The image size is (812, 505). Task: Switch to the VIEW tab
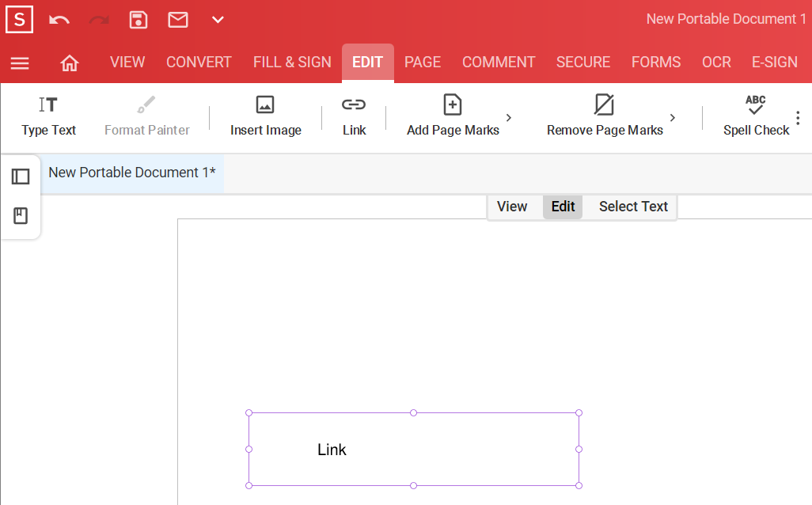coord(127,63)
